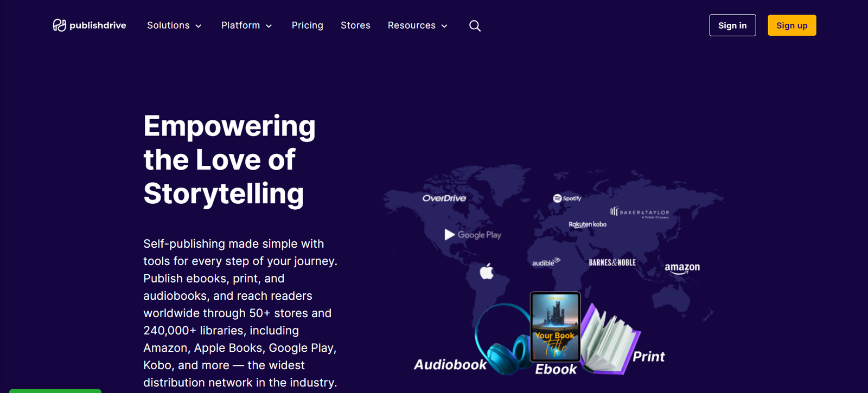Click the Audiobook label text
Image resolution: width=868 pixels, height=393 pixels.
(x=450, y=365)
